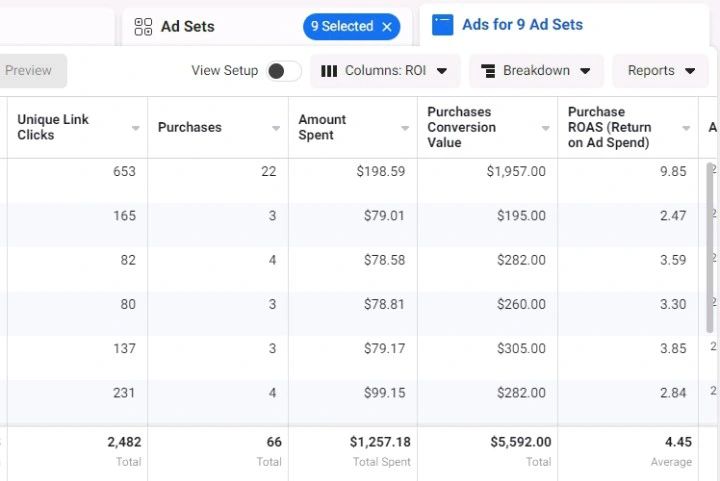720x481 pixels.
Task: Click the Purchase ROAS column arrow
Action: tap(686, 128)
